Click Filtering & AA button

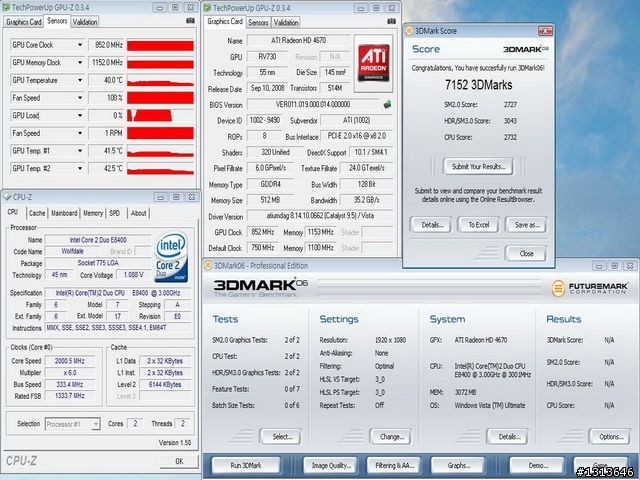pyautogui.click(x=394, y=465)
